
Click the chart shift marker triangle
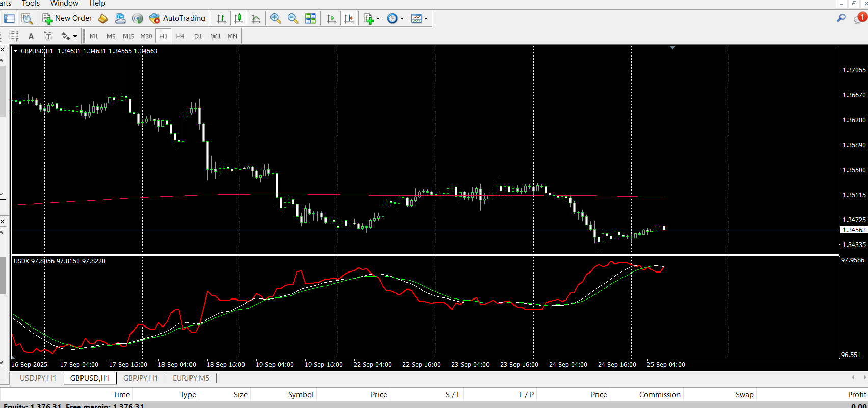672,48
